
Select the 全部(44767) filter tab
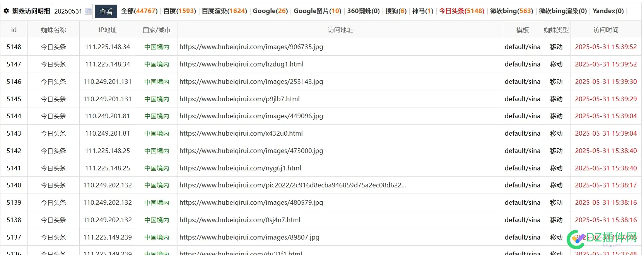139,11
